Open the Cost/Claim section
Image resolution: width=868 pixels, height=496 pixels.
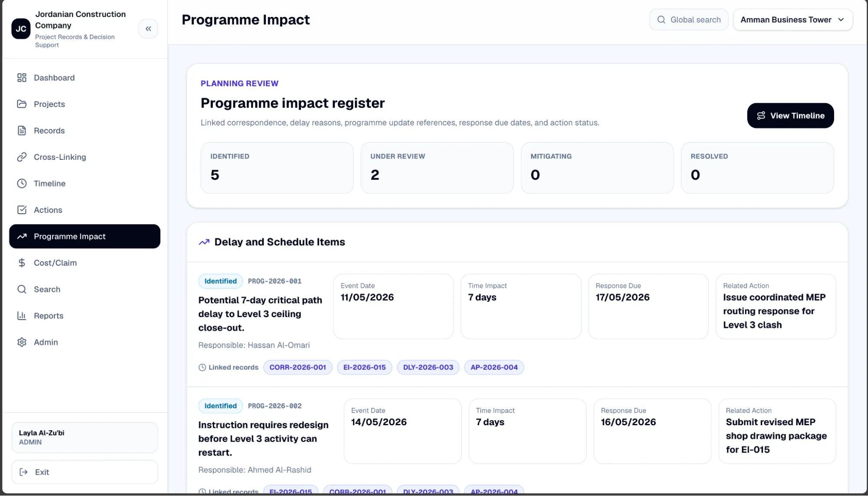[85, 263]
